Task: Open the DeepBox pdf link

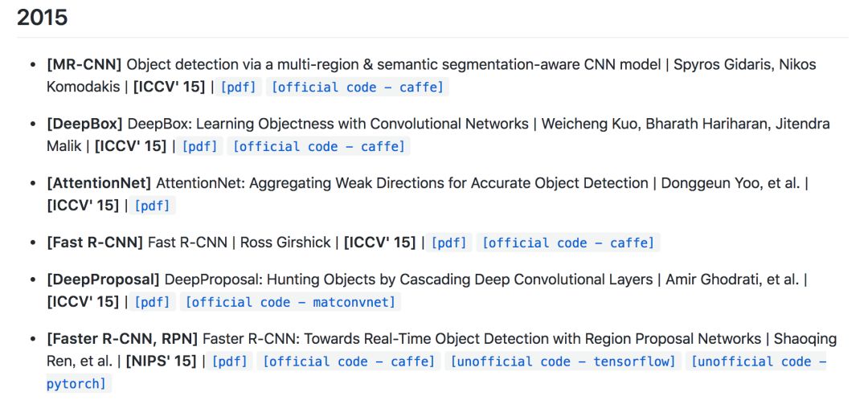Action: pos(200,147)
